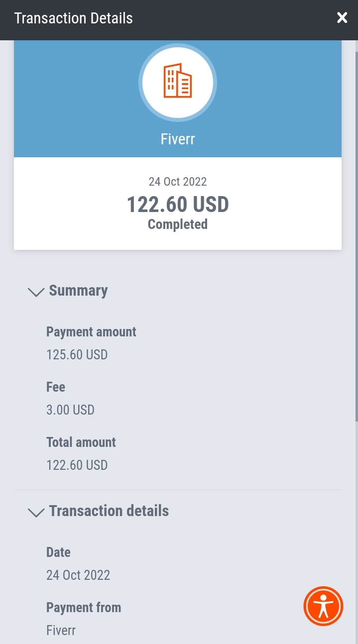Collapse the Summary section chevron
The image size is (358, 644).
(x=36, y=292)
